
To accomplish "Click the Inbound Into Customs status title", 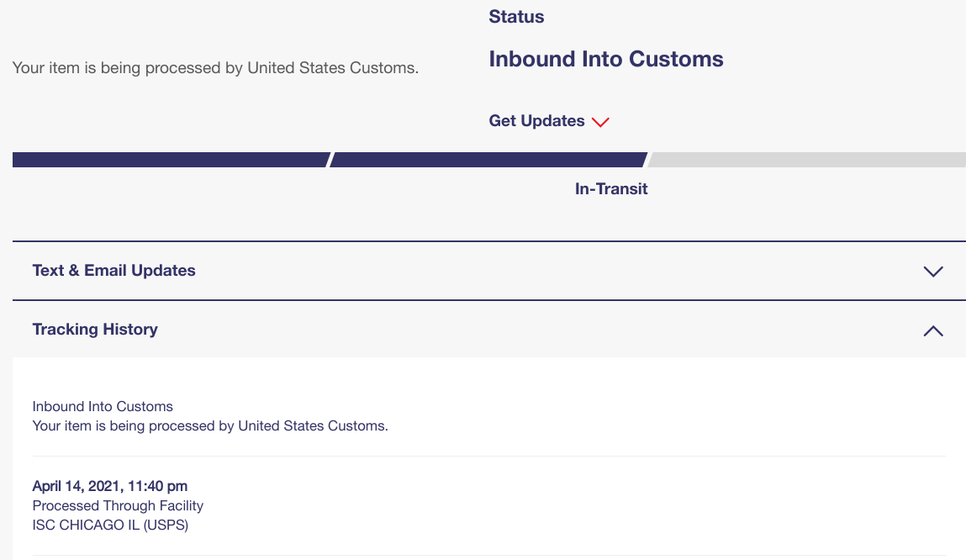I will pos(606,59).
